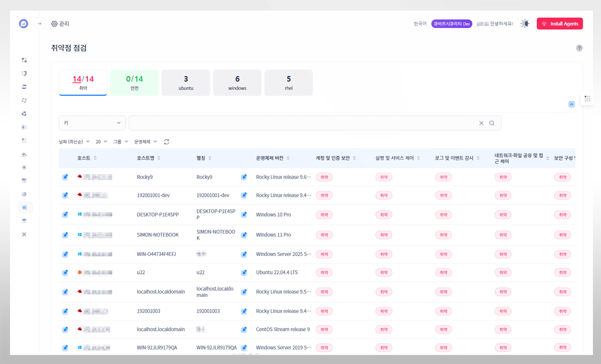This screenshot has width=601, height=364.
Task: Click the magnifier search icon in search bar
Action: tap(492, 123)
